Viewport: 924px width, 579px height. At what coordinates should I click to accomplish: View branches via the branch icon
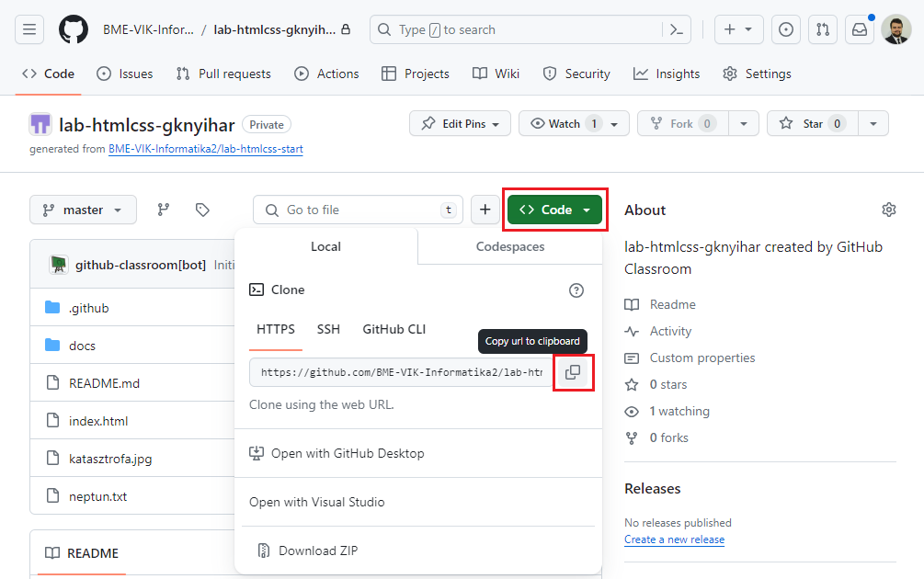[164, 210]
